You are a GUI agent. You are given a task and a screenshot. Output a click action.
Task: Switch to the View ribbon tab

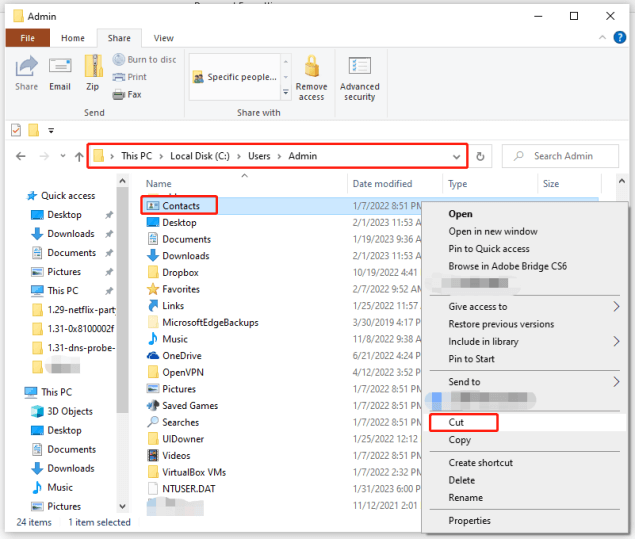click(x=164, y=38)
